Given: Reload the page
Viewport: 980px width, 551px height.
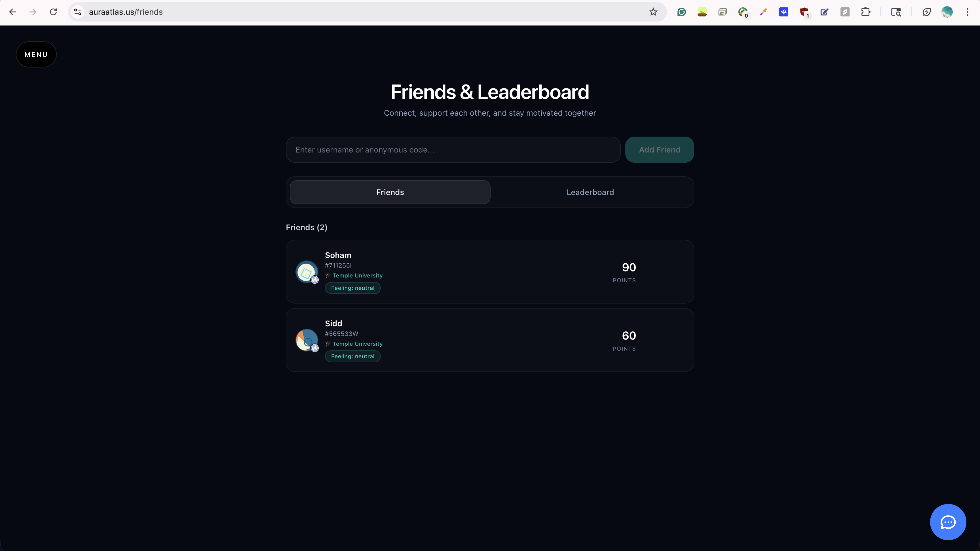Looking at the screenshot, I should point(53,12).
